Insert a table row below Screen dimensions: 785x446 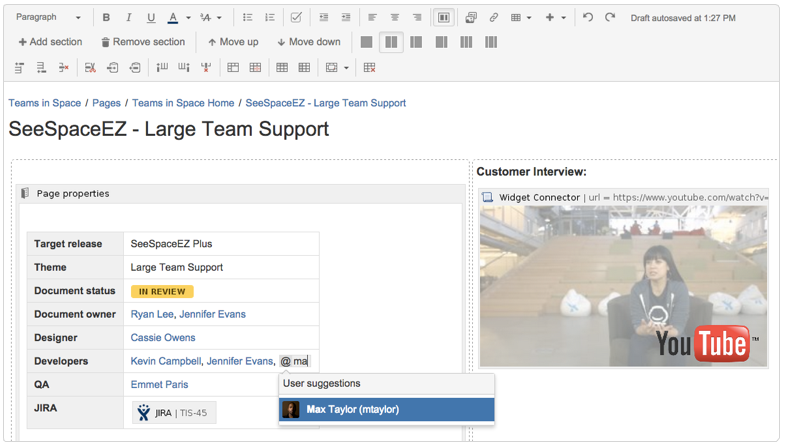(41, 68)
